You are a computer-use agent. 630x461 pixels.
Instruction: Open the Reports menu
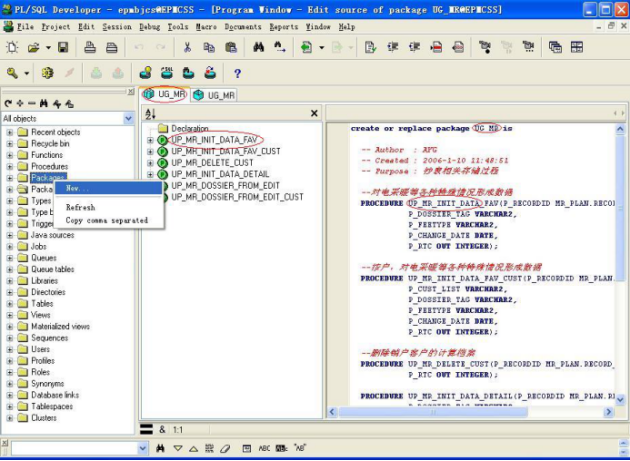point(284,27)
